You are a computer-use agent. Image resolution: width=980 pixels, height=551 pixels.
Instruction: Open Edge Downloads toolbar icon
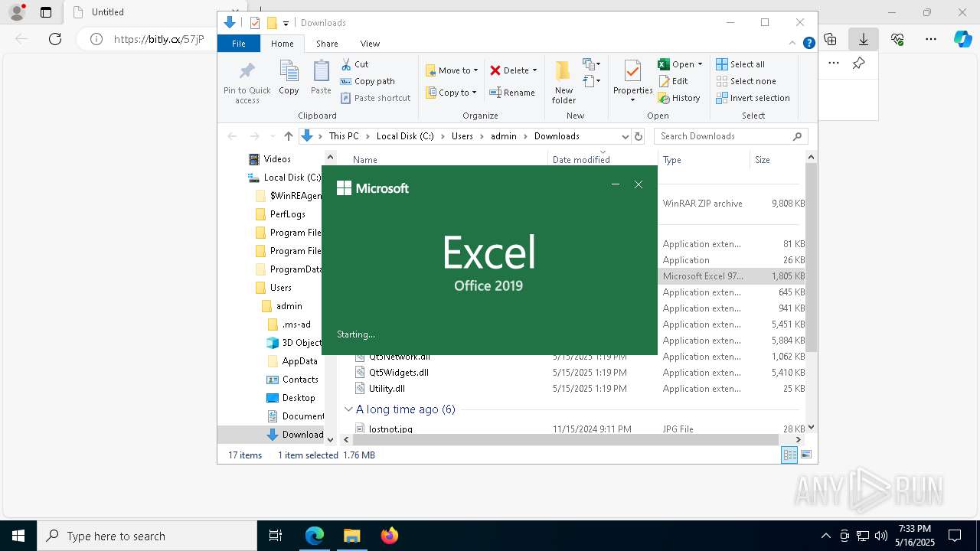(864, 39)
